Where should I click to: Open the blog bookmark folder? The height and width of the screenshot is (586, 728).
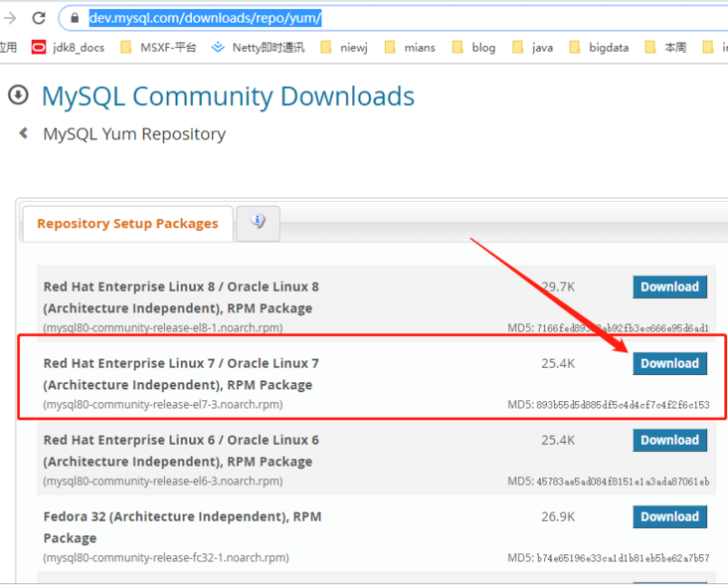click(473, 47)
